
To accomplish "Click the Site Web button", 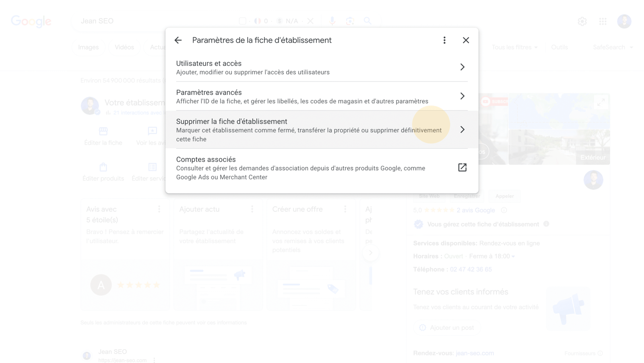I will click(429, 196).
